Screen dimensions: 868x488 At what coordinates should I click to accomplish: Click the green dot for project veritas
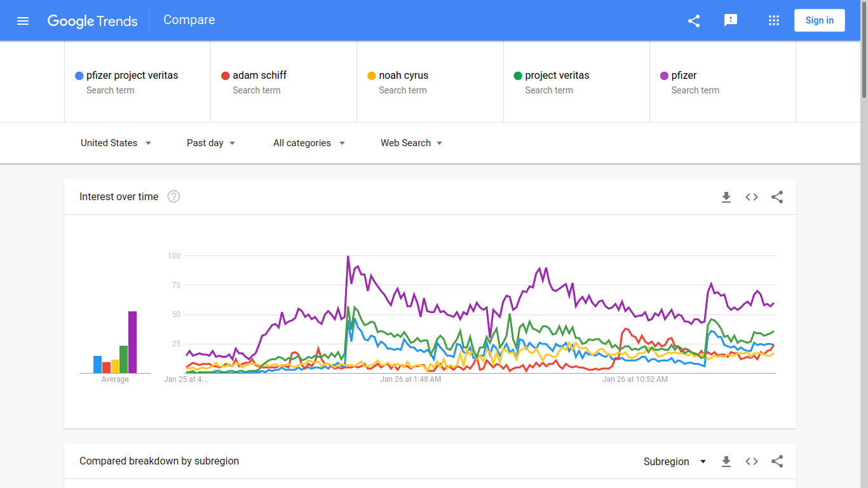coord(518,76)
